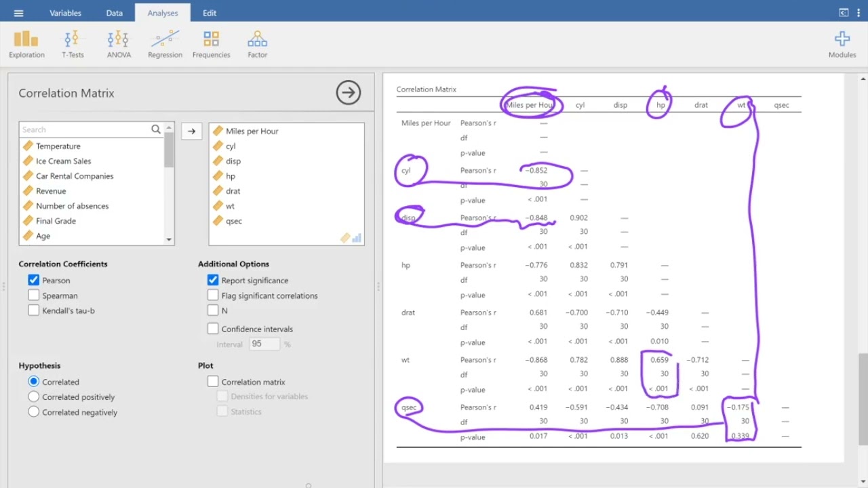Select the Correlated positively option
The height and width of the screenshot is (488, 868).
(33, 396)
